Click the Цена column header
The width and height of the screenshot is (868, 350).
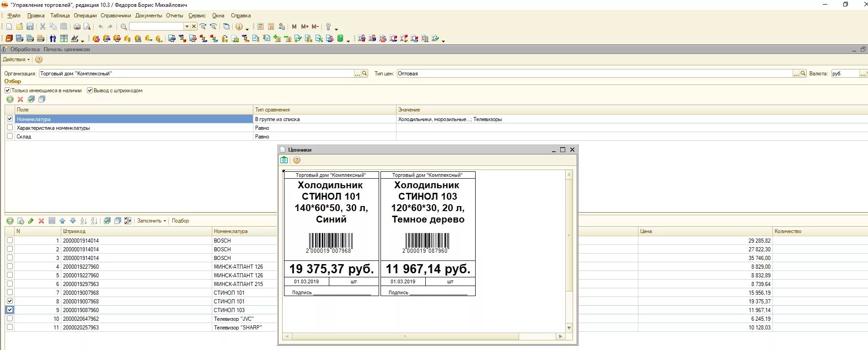[x=705, y=231]
